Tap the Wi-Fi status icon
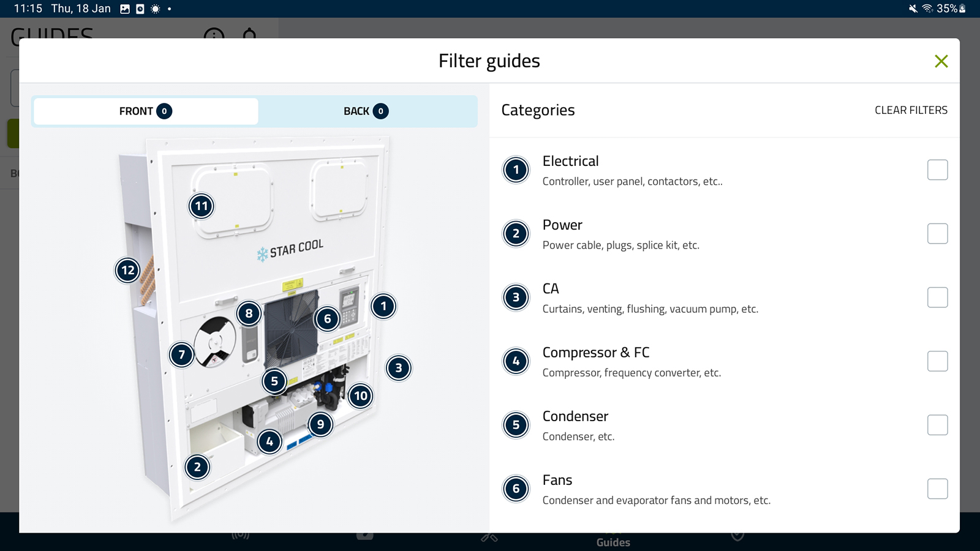980x551 pixels. [x=927, y=9]
